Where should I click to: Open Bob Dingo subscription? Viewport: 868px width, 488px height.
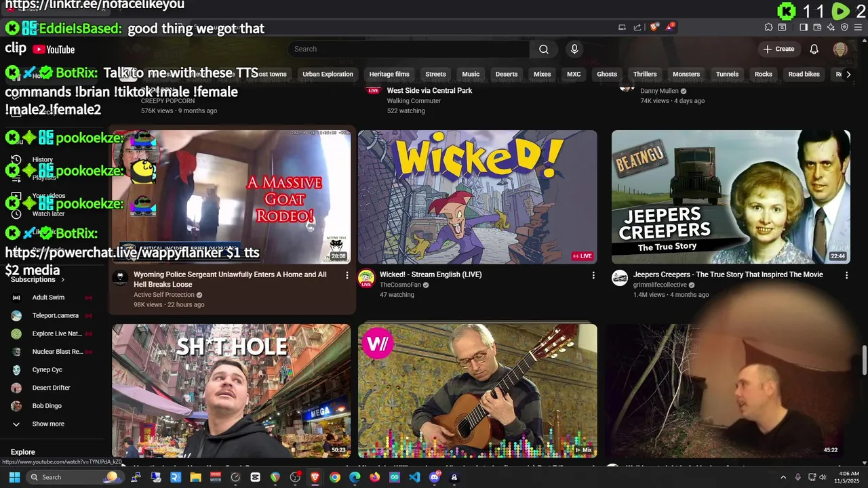pyautogui.click(x=47, y=406)
